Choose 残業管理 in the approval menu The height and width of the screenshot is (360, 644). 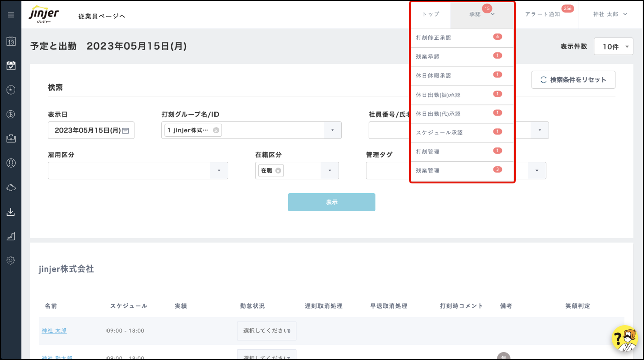[427, 171]
